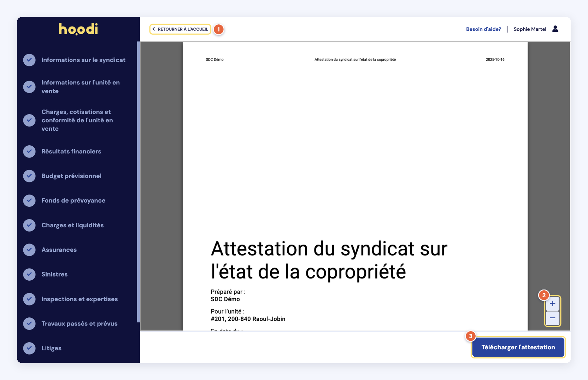588x380 pixels.
Task: Click checkmark beside Résultats financiers
Action: coord(29,151)
